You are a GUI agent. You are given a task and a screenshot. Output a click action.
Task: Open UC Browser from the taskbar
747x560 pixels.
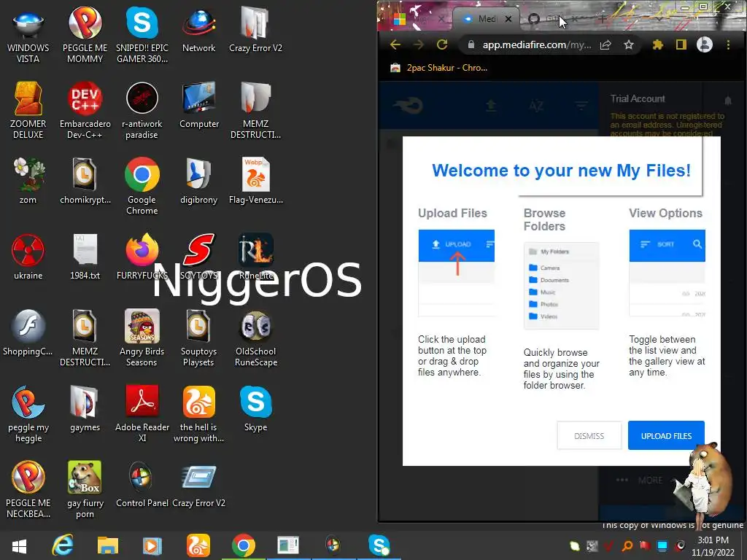click(198, 545)
